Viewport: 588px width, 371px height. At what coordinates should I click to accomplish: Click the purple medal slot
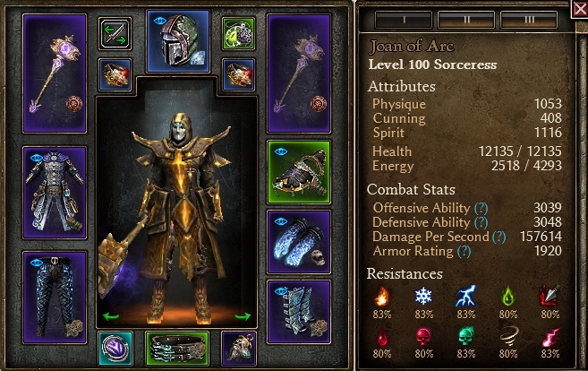pyautogui.click(x=115, y=349)
